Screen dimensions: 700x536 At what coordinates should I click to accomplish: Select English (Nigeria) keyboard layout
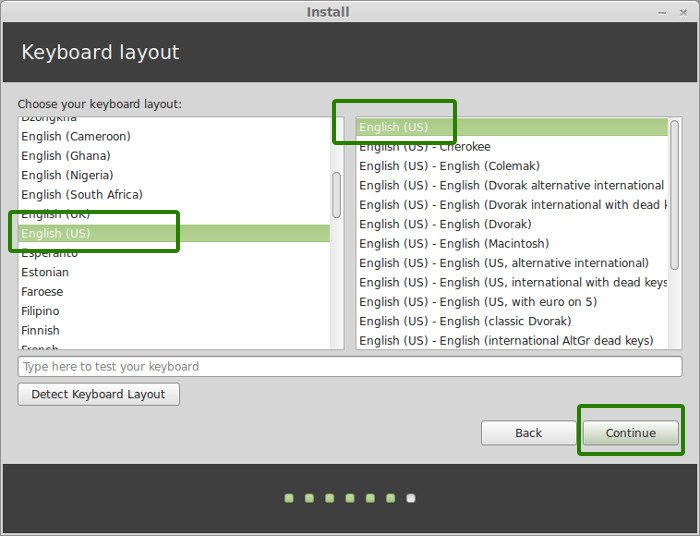click(x=68, y=175)
